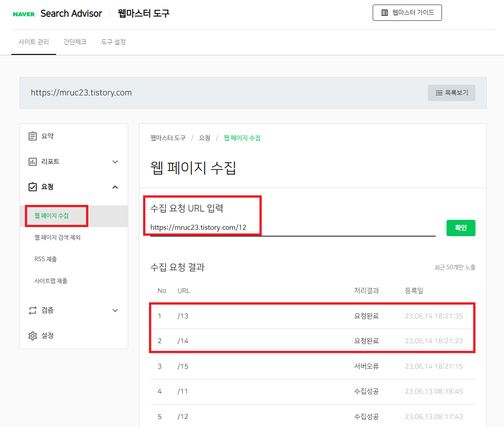Click the collection URL input field

(x=293, y=228)
